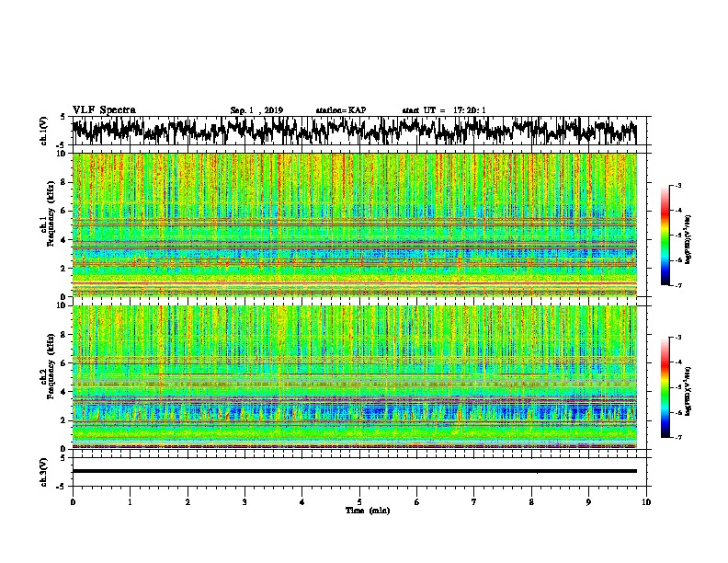Click the "ch.3(V)" axis label
728x563 pixels.
[43, 472]
